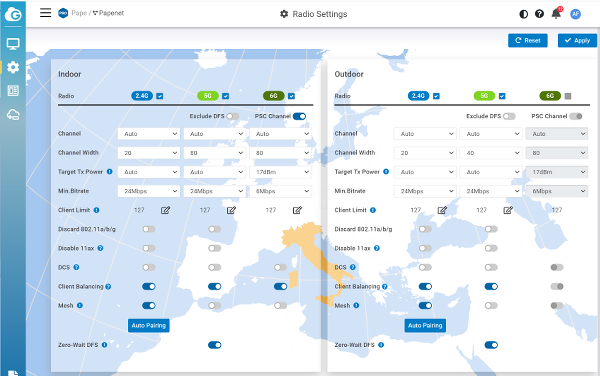Show Indoor DCS help icon

pyautogui.click(x=76, y=267)
